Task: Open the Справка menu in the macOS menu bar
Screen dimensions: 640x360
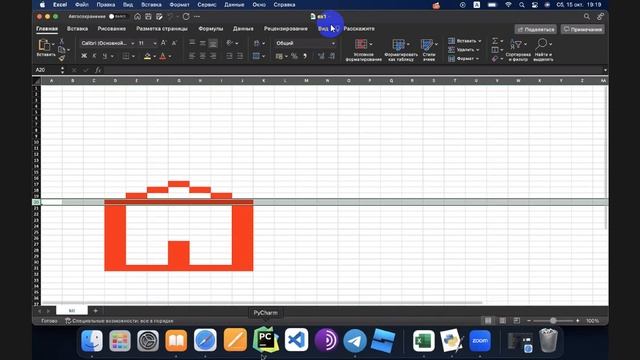Action: [x=284, y=5]
